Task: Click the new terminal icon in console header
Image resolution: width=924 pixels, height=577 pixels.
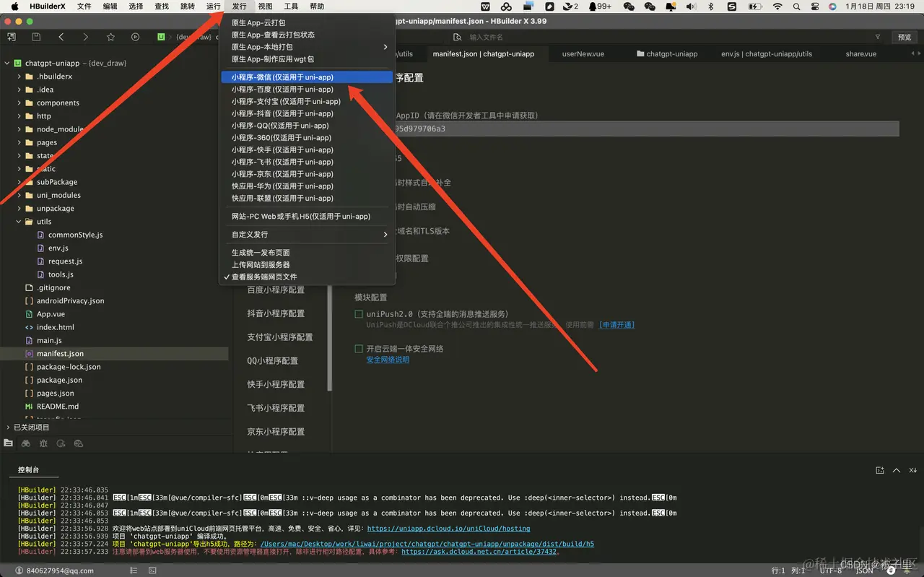Action: coord(880,470)
